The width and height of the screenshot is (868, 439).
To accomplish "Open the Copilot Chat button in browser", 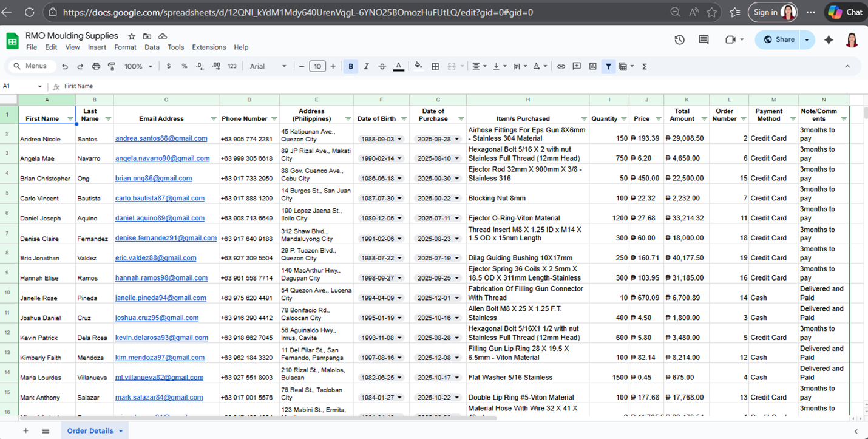I will point(845,12).
